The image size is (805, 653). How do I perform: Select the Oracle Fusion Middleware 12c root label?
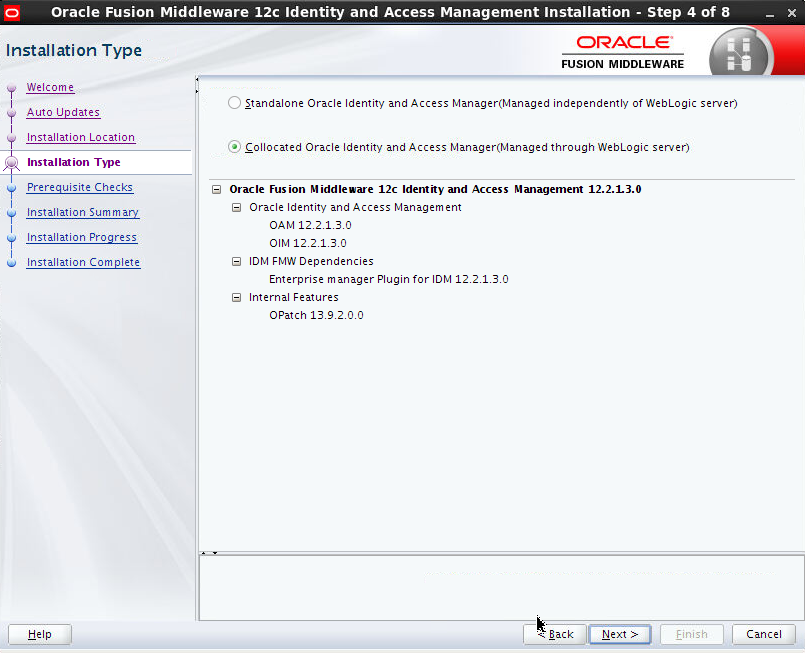point(435,189)
